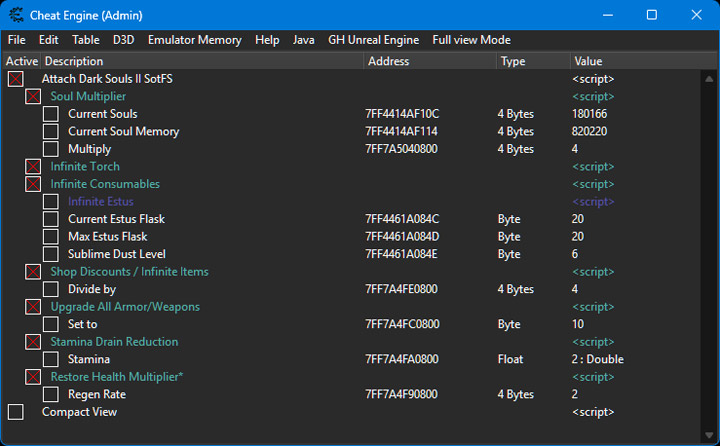Freeze the Max Estus Flask checkbox

51,237
